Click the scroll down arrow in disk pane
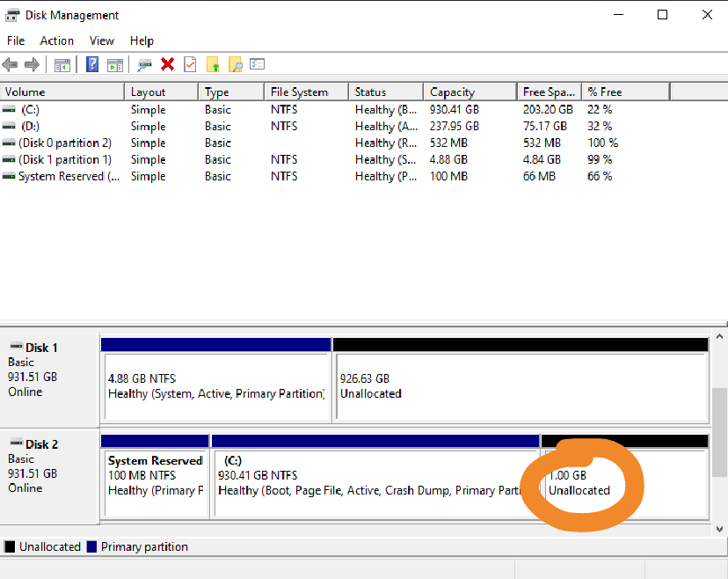Image resolution: width=728 pixels, height=579 pixels. coord(719,529)
